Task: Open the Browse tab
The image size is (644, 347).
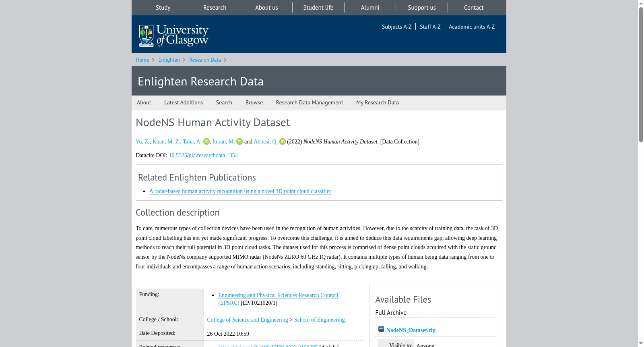Action: 254,102
